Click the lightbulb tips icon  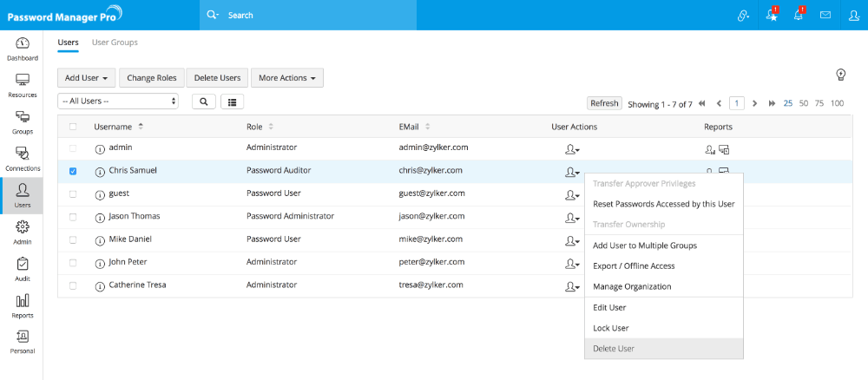click(840, 75)
